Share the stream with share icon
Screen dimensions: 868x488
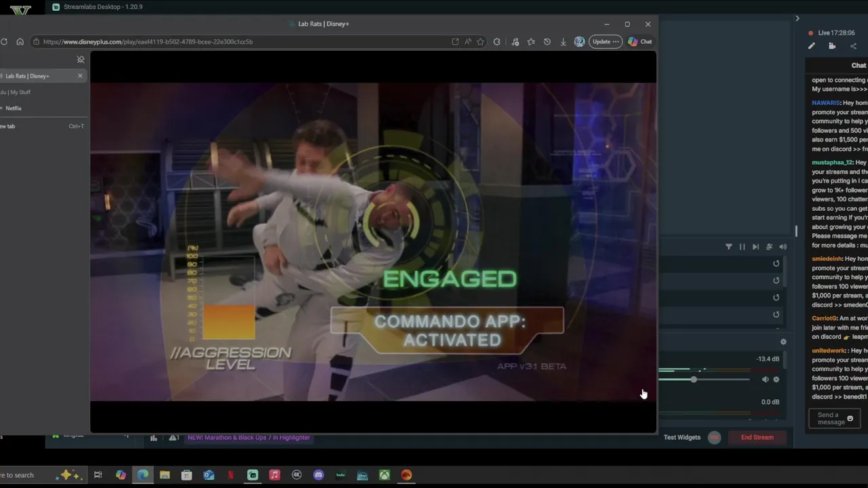[853, 46]
